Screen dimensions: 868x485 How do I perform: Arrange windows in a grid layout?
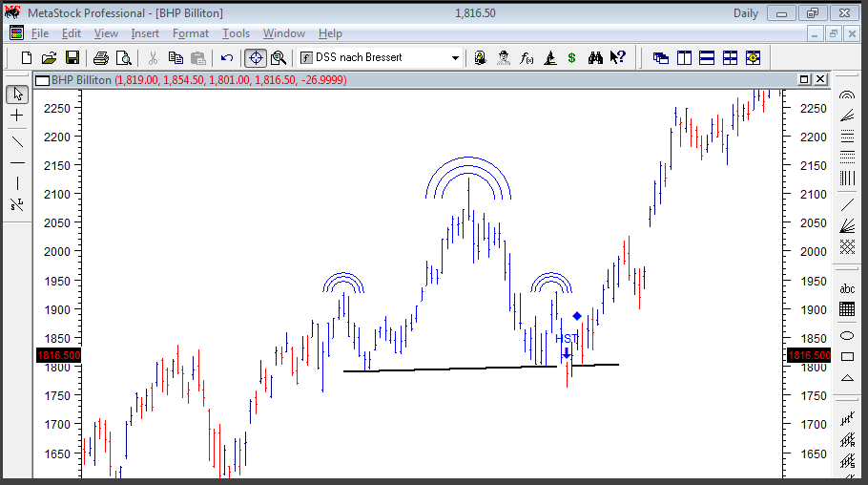coord(730,57)
